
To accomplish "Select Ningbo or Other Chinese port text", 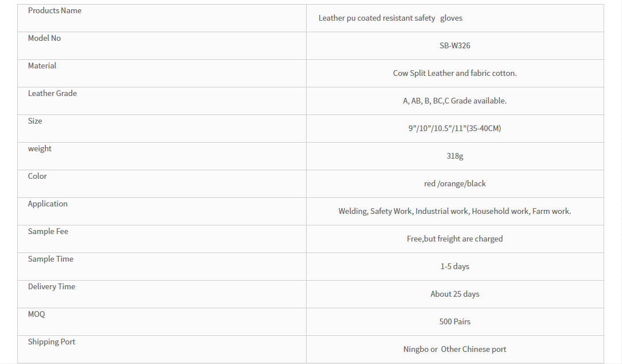I will (455, 349).
